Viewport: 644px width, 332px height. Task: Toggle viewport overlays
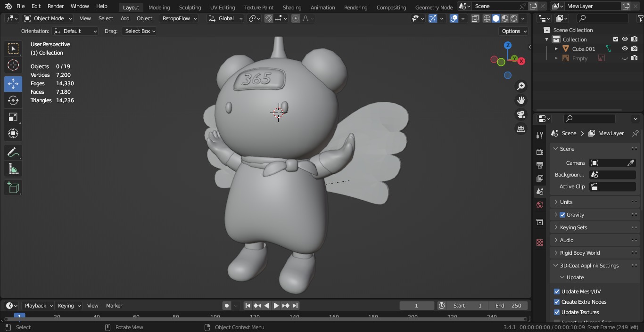click(454, 18)
